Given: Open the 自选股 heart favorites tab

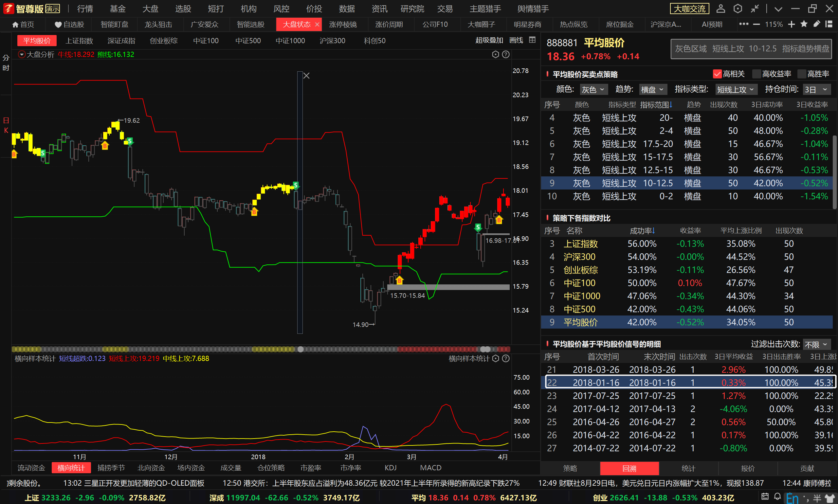Looking at the screenshot, I should coord(69,25).
